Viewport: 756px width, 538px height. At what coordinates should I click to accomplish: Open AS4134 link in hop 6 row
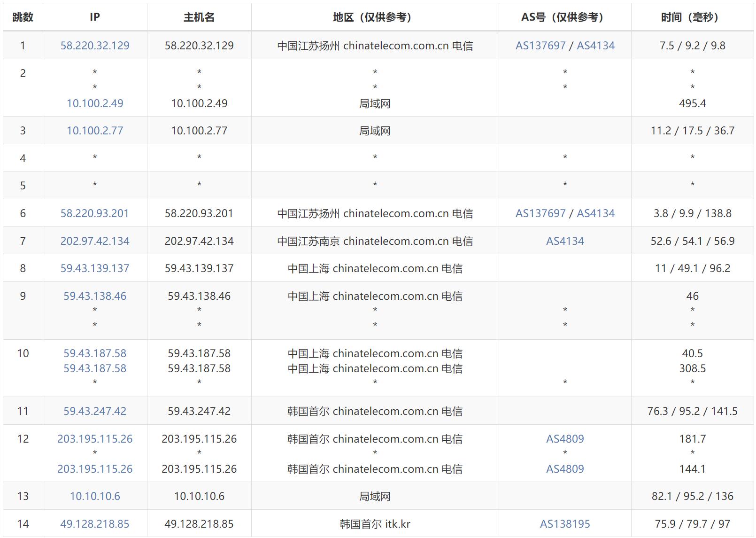(595, 213)
